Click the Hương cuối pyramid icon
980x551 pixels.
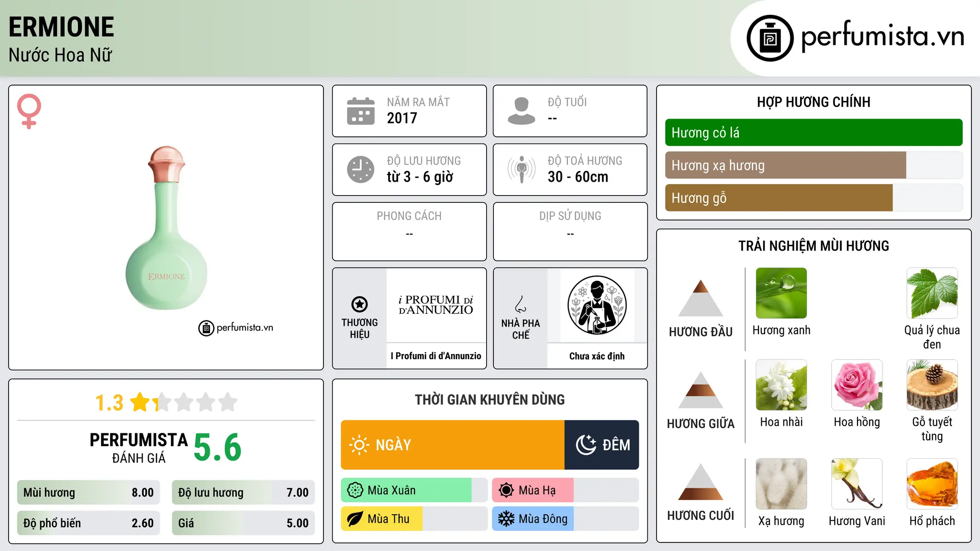[701, 482]
